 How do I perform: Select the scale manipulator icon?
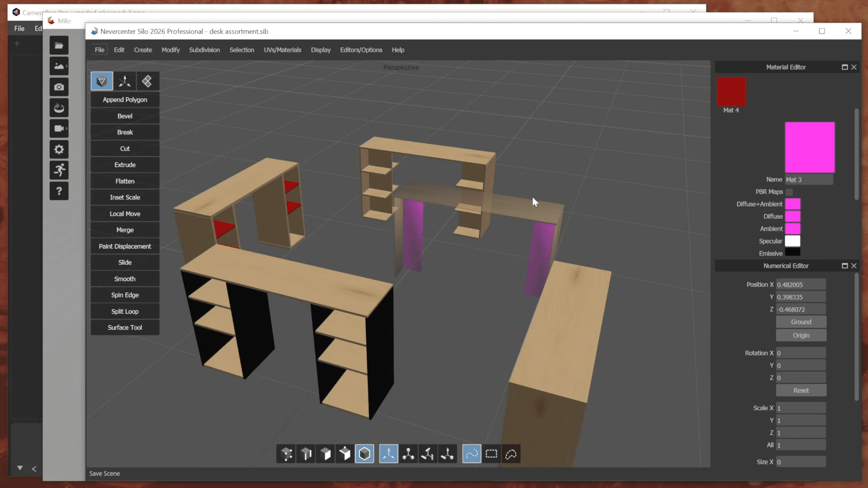click(408, 454)
